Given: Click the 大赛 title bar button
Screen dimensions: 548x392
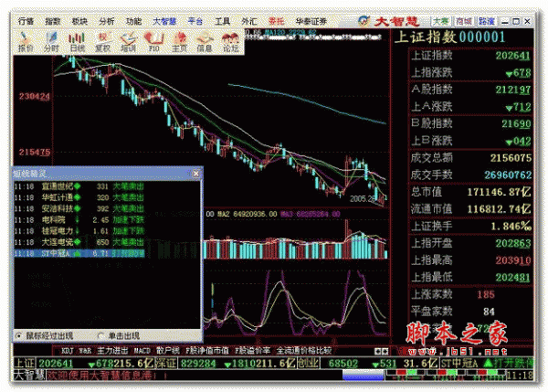Looking at the screenshot, I should (x=441, y=21).
